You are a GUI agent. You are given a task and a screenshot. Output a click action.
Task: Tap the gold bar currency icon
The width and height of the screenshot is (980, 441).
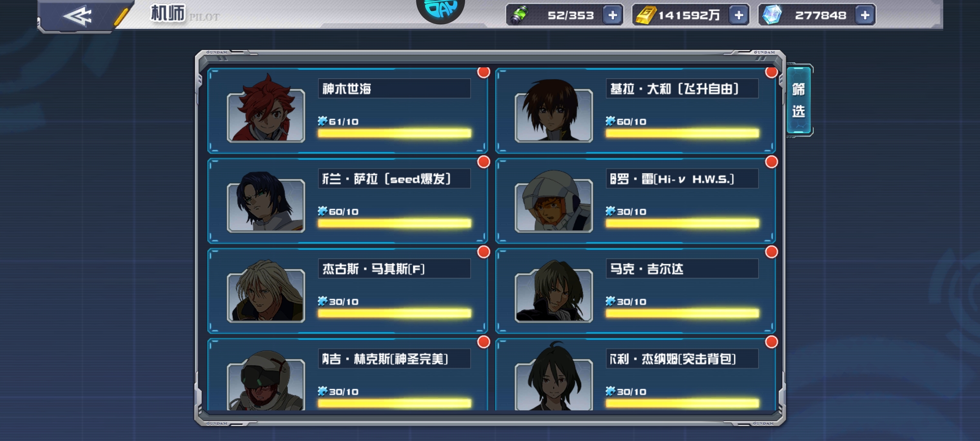[646, 16]
